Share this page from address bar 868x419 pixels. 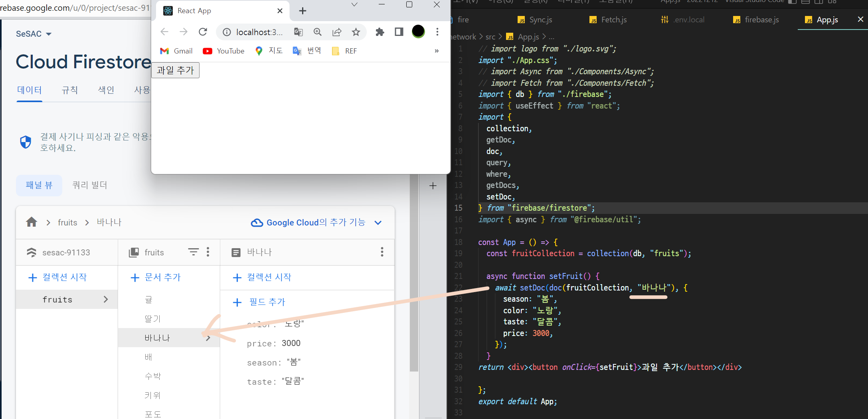click(337, 32)
